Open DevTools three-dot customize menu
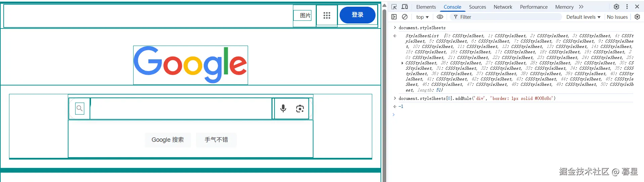The width and height of the screenshot is (644, 182). pos(627,7)
